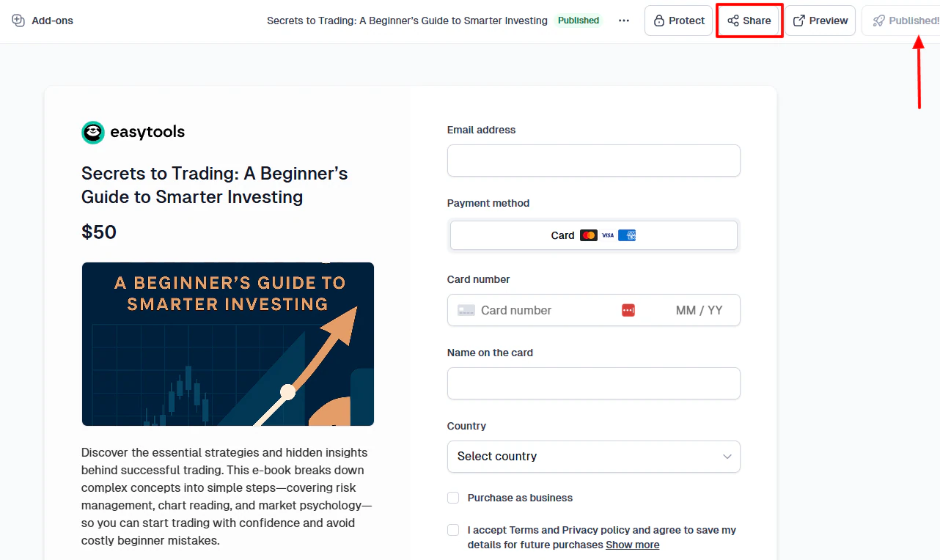Image resolution: width=940 pixels, height=560 pixels.
Task: Select the Secrets to Trading product heading
Action: click(214, 185)
